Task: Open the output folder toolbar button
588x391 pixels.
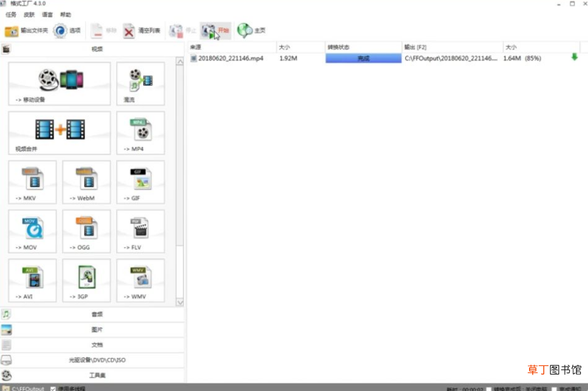Action: pyautogui.click(x=26, y=31)
